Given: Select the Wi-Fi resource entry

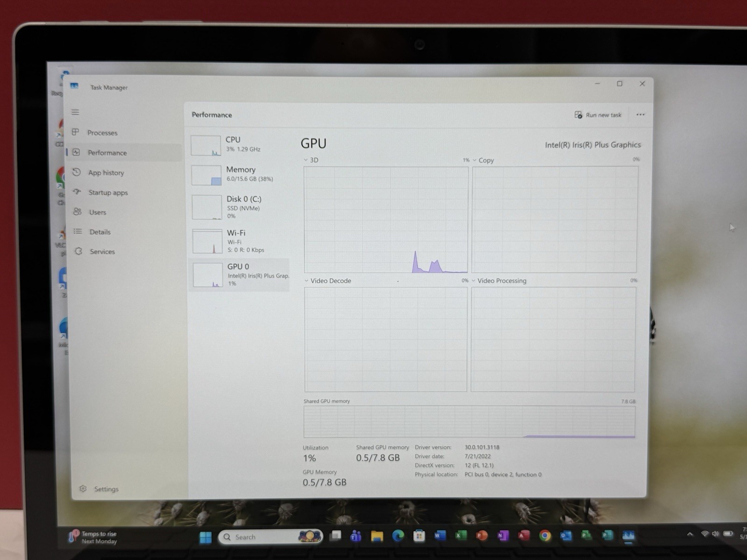Looking at the screenshot, I should click(239, 241).
